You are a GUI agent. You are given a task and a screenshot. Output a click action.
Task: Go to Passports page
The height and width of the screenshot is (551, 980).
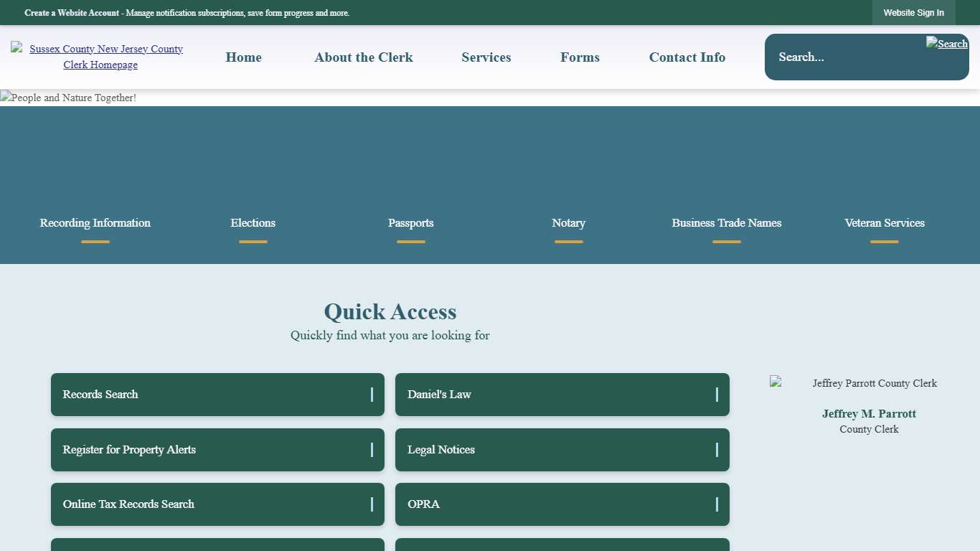[x=410, y=223]
